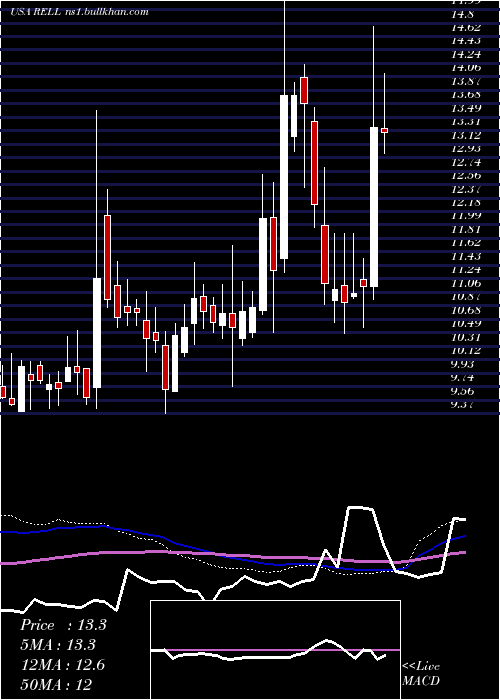Click the last small red candlestick near 13.31
500x700 pixels.
coord(384,130)
